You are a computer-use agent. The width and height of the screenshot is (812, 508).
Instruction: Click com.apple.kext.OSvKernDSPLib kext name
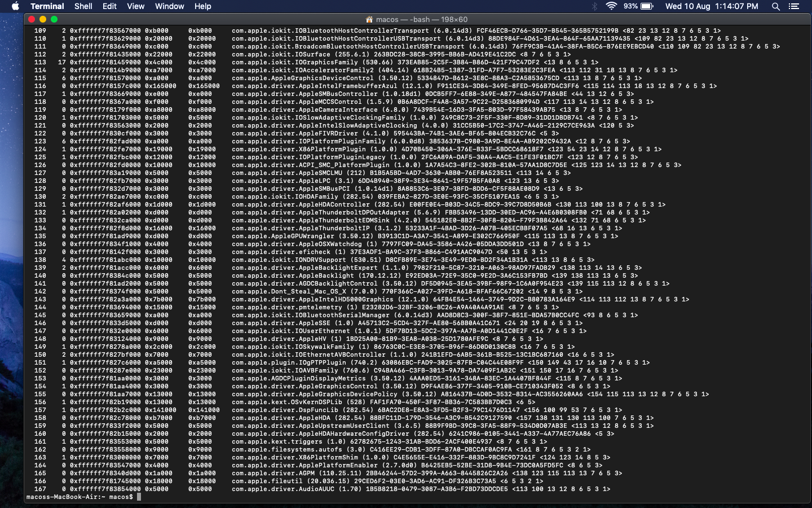[287, 402]
